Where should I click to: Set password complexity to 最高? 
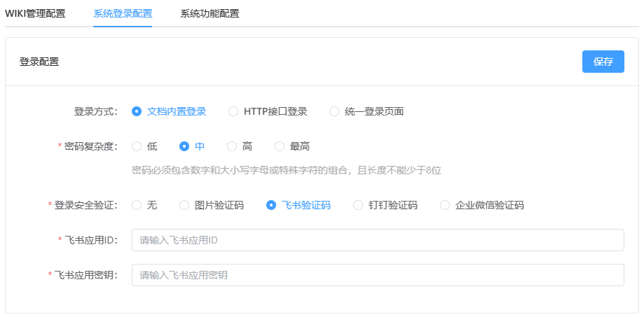point(292,146)
